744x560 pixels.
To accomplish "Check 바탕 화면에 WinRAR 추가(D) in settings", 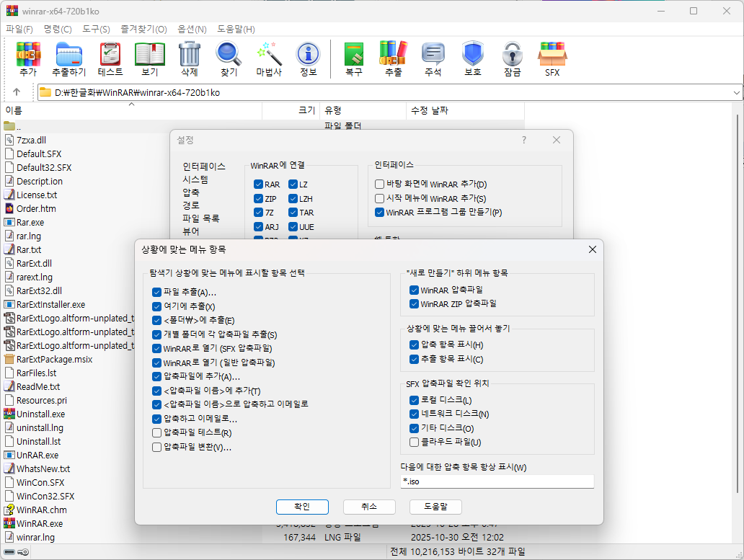I will (x=379, y=184).
